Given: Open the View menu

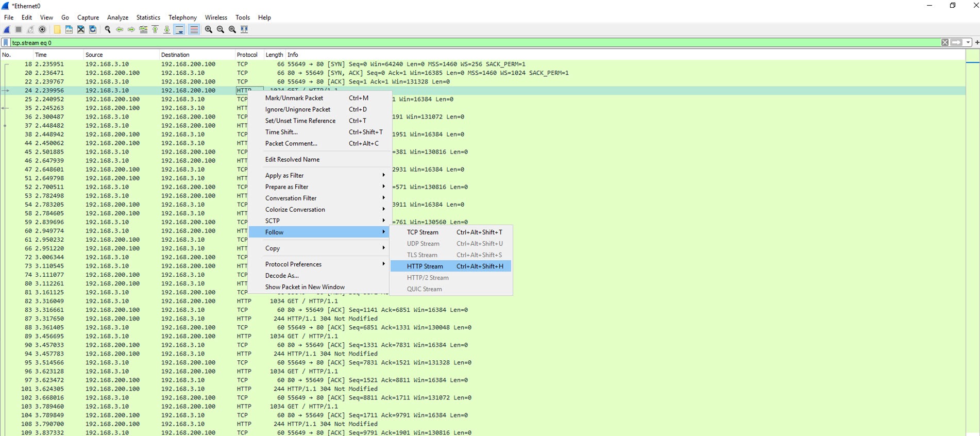Looking at the screenshot, I should (x=46, y=18).
